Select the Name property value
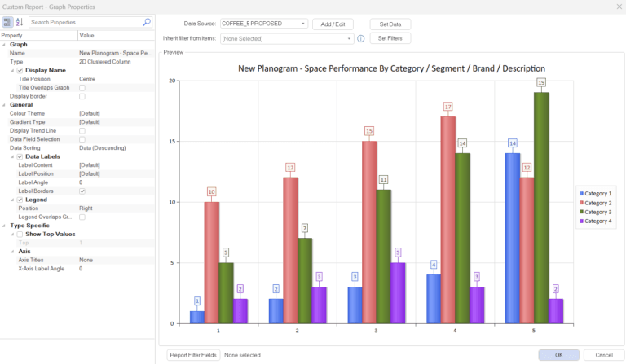This screenshot has width=626, height=364. tap(116, 53)
